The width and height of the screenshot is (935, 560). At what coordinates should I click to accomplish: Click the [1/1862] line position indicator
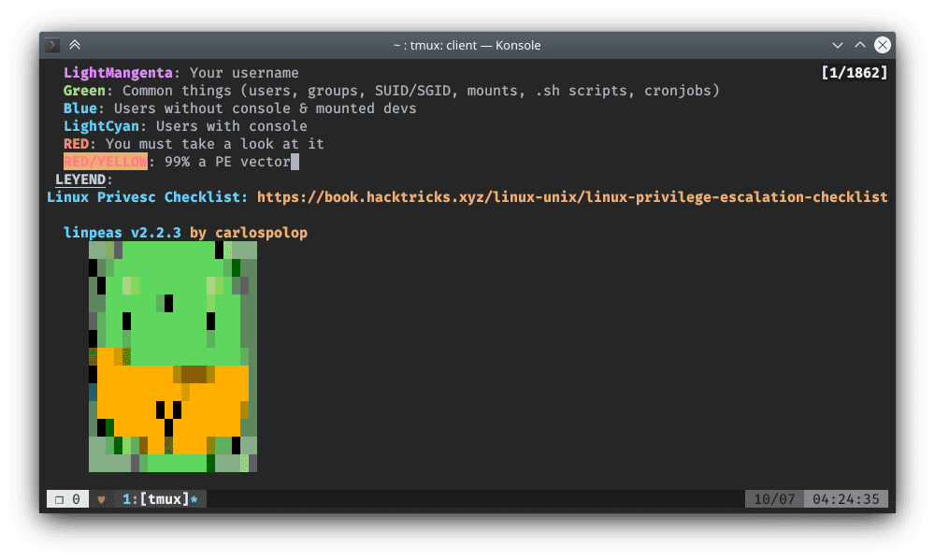(x=854, y=72)
